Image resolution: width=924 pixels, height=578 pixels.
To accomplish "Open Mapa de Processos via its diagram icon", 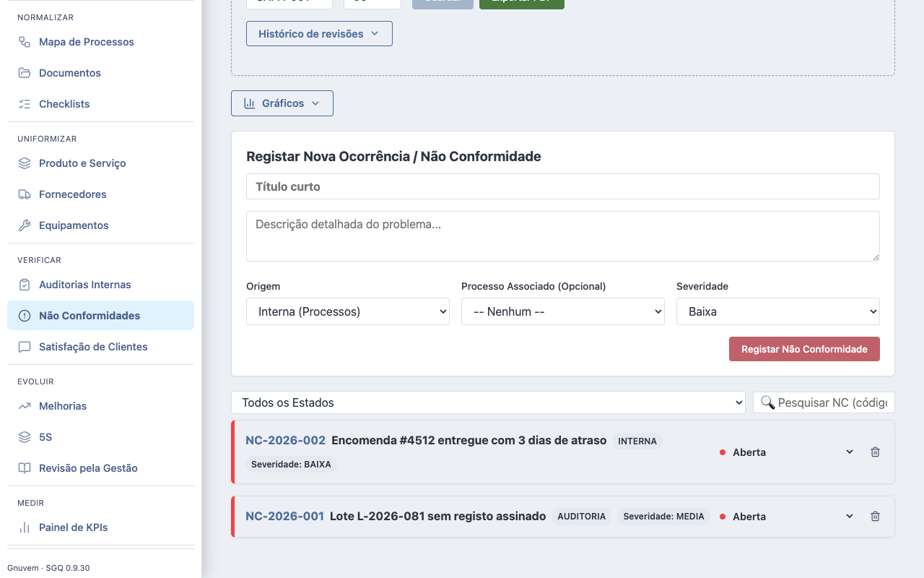I will pos(25,42).
